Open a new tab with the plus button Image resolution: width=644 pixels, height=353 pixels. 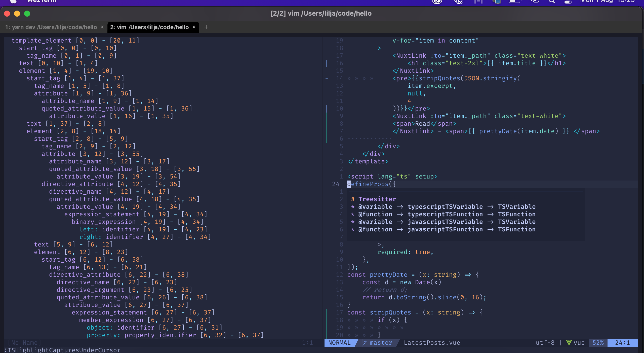(x=207, y=27)
